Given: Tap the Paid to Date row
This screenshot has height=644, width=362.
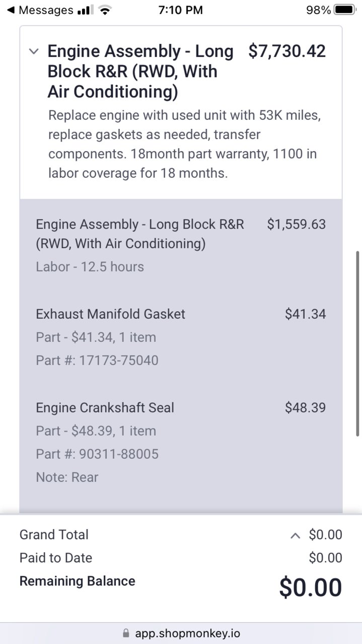Looking at the screenshot, I should [181, 558].
